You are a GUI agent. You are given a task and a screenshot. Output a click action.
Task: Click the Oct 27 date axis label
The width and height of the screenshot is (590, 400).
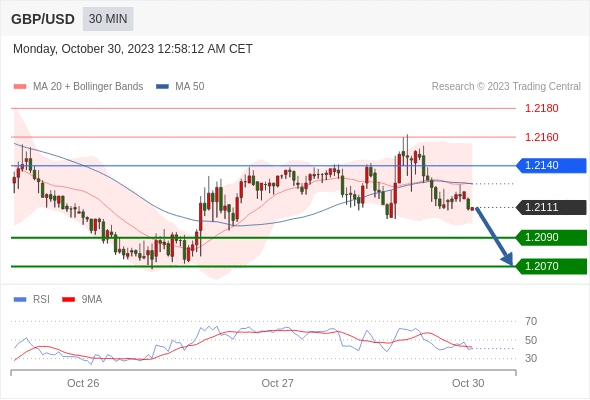pyautogui.click(x=277, y=383)
